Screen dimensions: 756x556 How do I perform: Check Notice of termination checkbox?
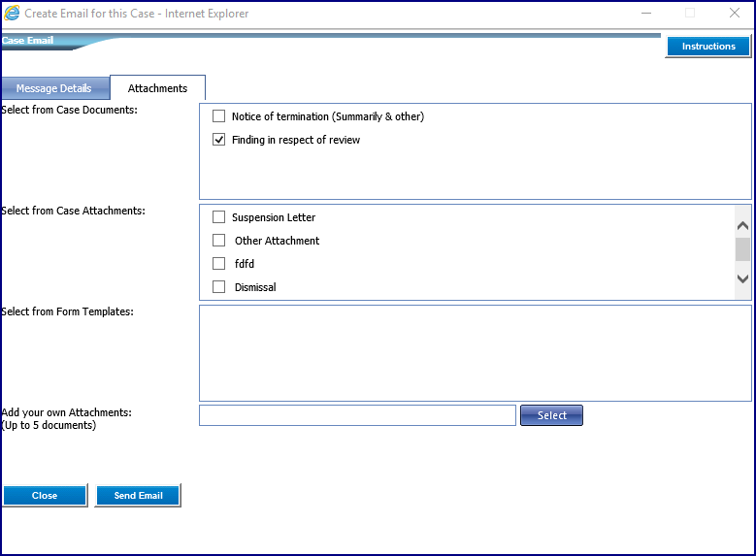coord(219,116)
